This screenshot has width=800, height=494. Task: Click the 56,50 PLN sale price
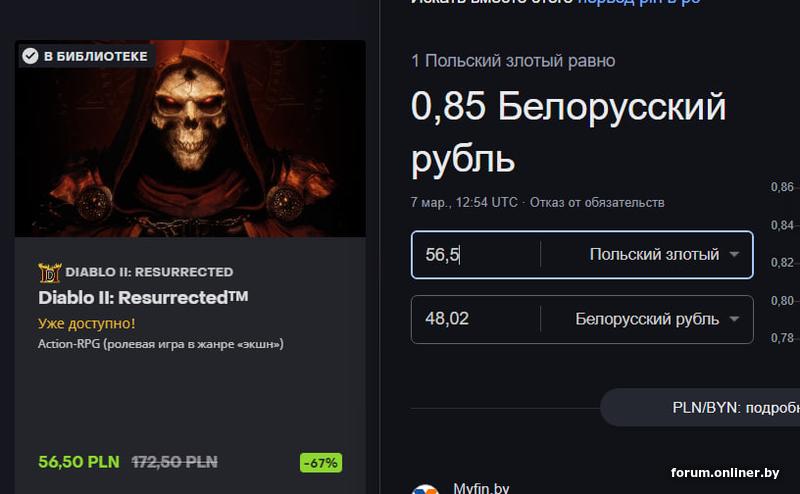(79, 462)
